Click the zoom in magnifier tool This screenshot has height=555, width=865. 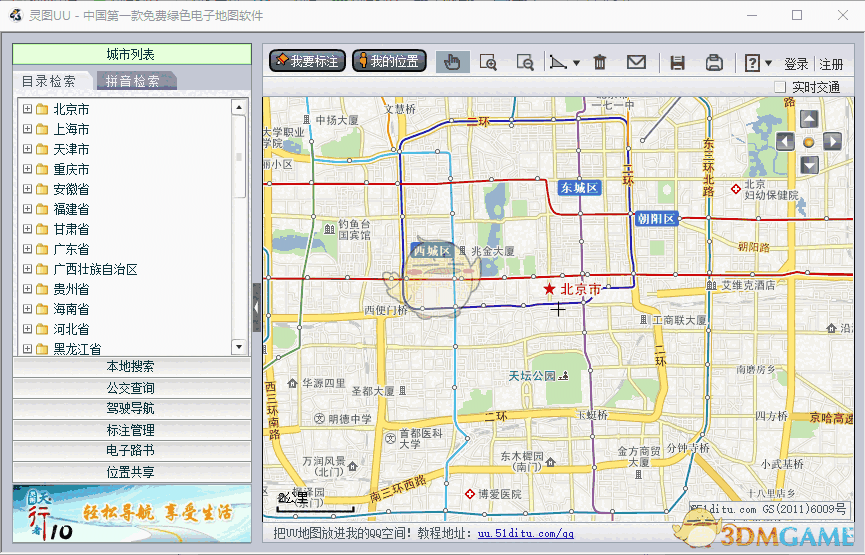488,62
